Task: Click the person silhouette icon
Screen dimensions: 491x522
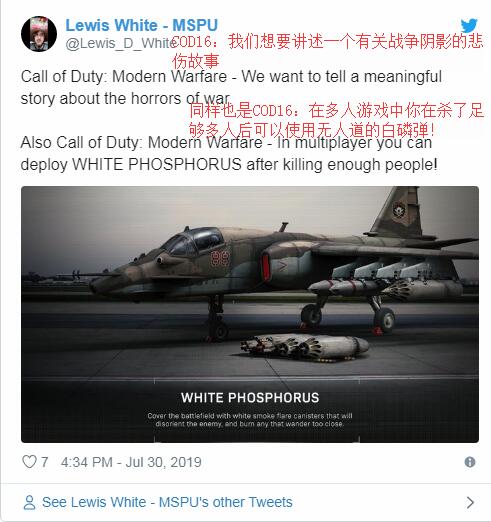Action: point(29,502)
